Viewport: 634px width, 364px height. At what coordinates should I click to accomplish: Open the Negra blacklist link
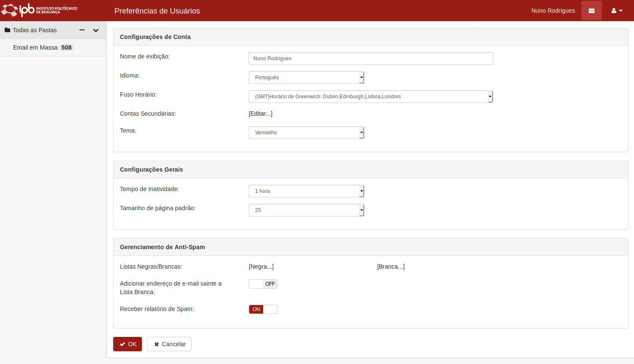coord(261,267)
